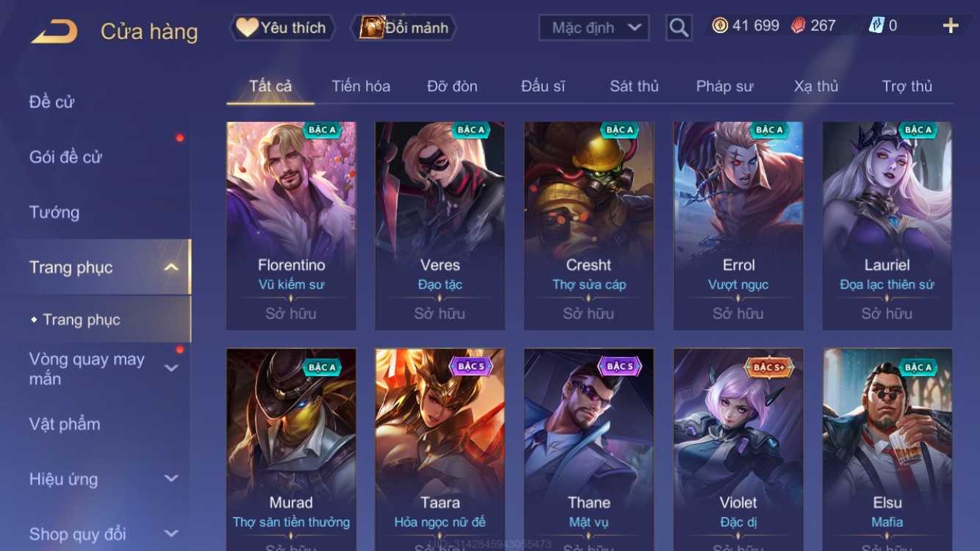Open Gói đề cử in sidebar
This screenshot has height=551, width=980.
tap(65, 157)
